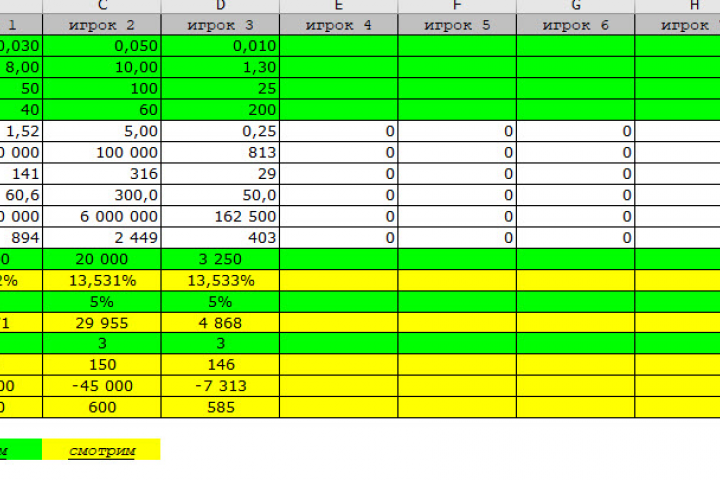The image size is (720, 480).
Task: Click the cell with 403
Action: [x=220, y=237]
